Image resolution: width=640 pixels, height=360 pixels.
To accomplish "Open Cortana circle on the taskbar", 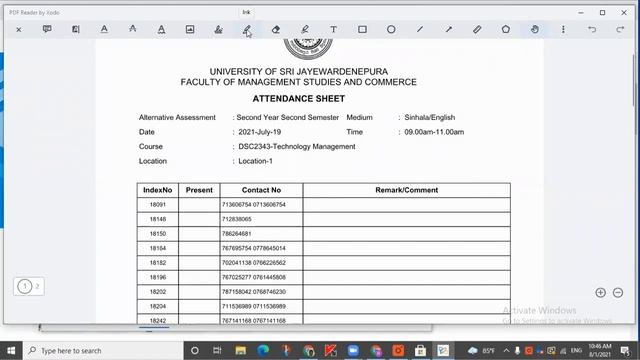I will [x=195, y=351].
